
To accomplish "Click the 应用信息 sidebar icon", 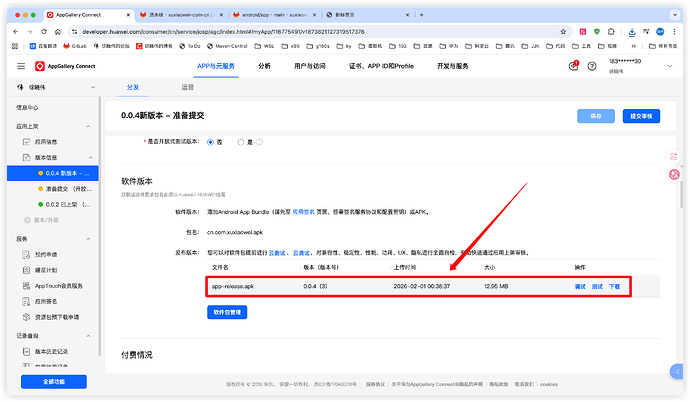I will pos(25,143).
